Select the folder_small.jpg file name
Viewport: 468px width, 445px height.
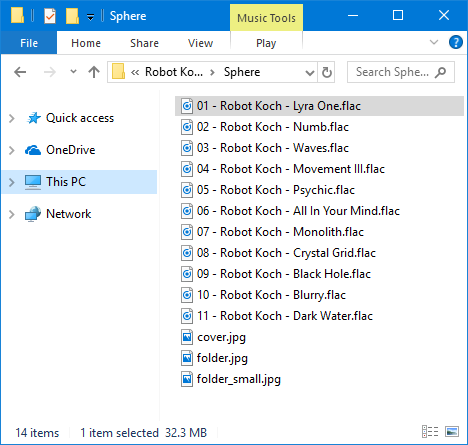(x=239, y=379)
